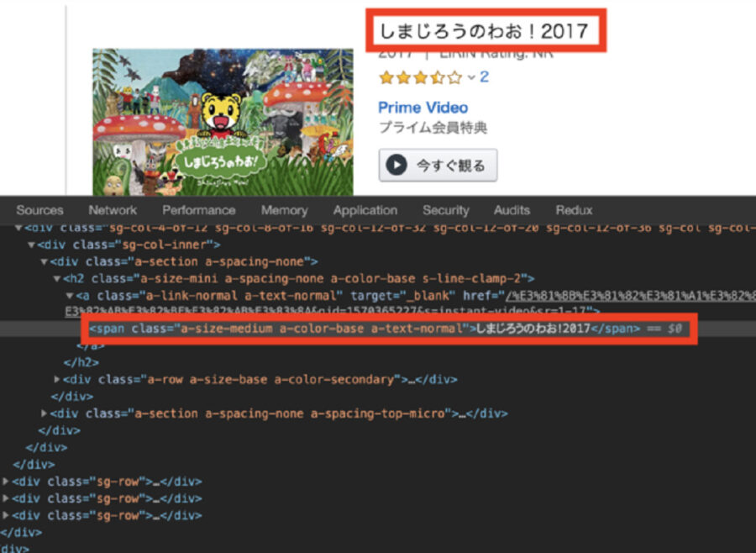Screen dimensions: 756x553
Task: Select the プライム会員特典 text
Action: [x=433, y=128]
